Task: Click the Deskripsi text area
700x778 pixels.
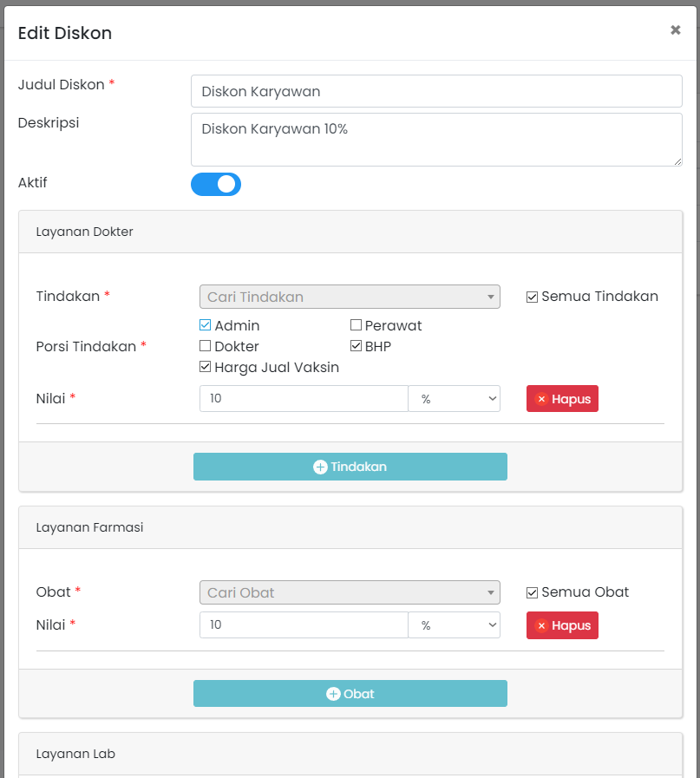Action: [436, 139]
